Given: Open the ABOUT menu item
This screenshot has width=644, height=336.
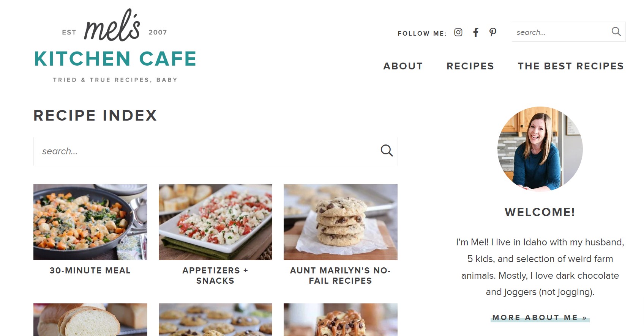Looking at the screenshot, I should coord(403,66).
